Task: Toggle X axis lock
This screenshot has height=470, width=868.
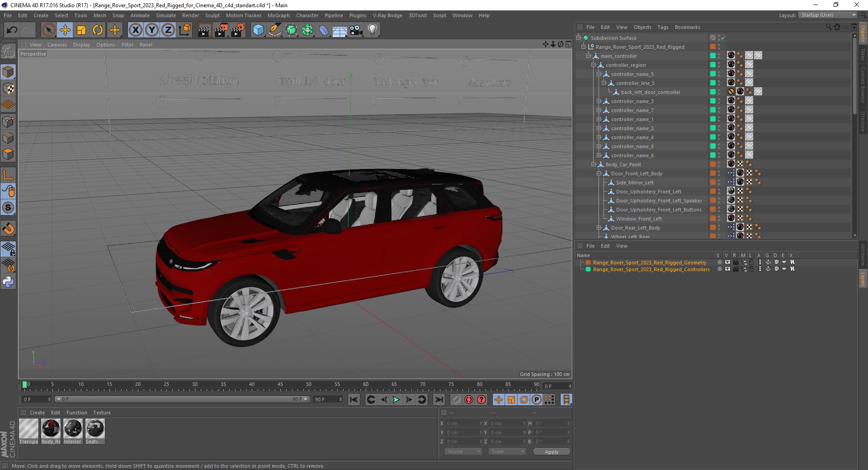Action: point(135,30)
